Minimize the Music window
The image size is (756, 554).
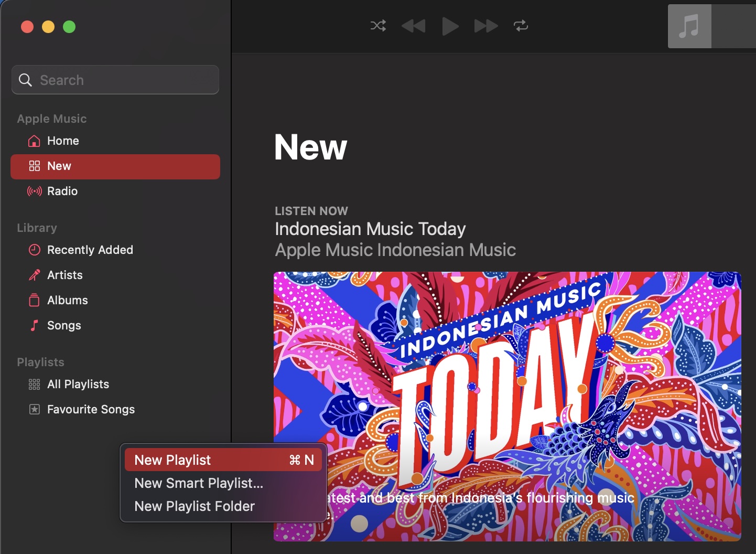pyautogui.click(x=48, y=27)
